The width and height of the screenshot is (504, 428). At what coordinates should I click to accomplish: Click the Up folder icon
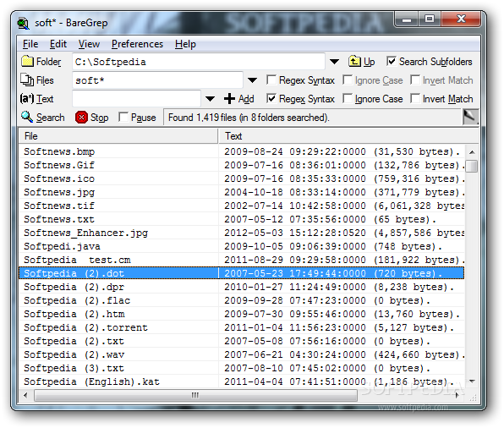(x=354, y=61)
